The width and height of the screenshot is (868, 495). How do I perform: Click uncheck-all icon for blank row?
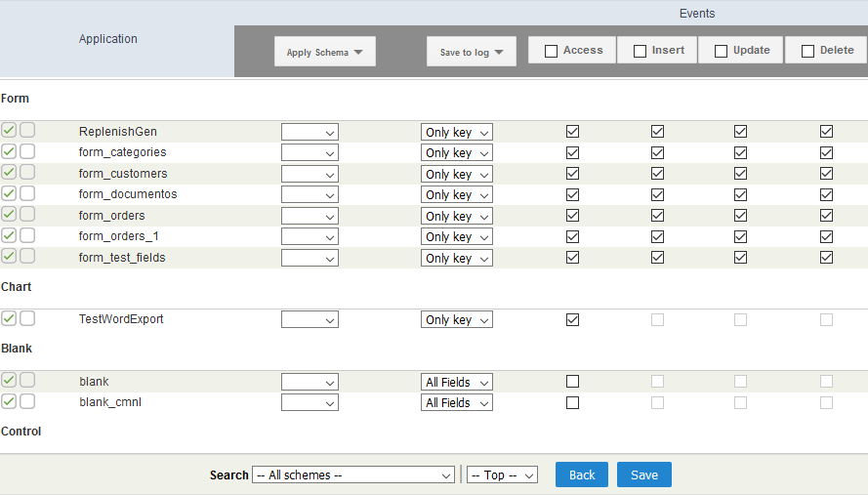27,381
